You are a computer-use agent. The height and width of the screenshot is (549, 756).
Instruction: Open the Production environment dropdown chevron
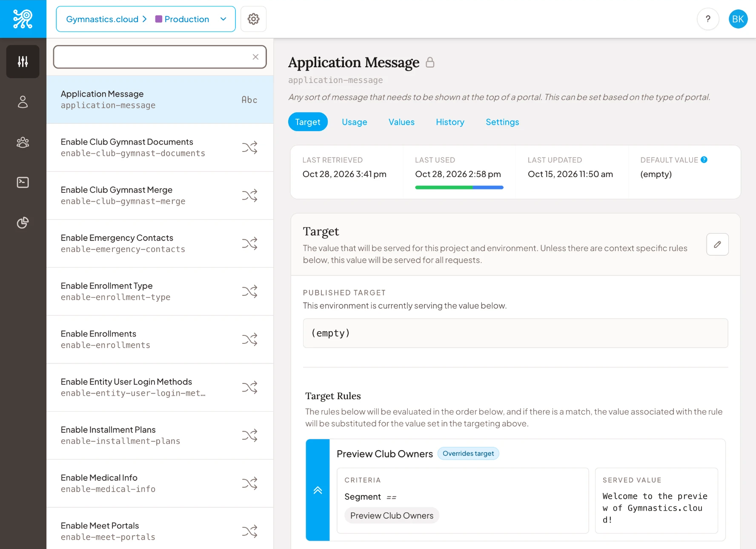[x=223, y=19]
